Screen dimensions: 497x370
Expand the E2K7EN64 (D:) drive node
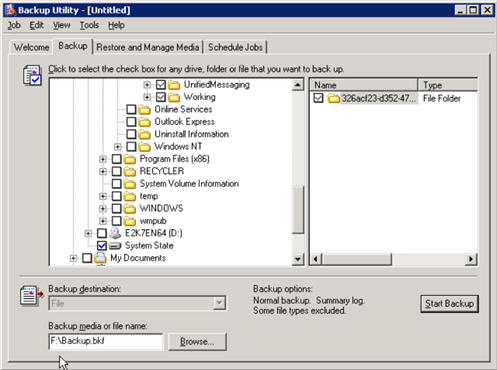pos(88,233)
